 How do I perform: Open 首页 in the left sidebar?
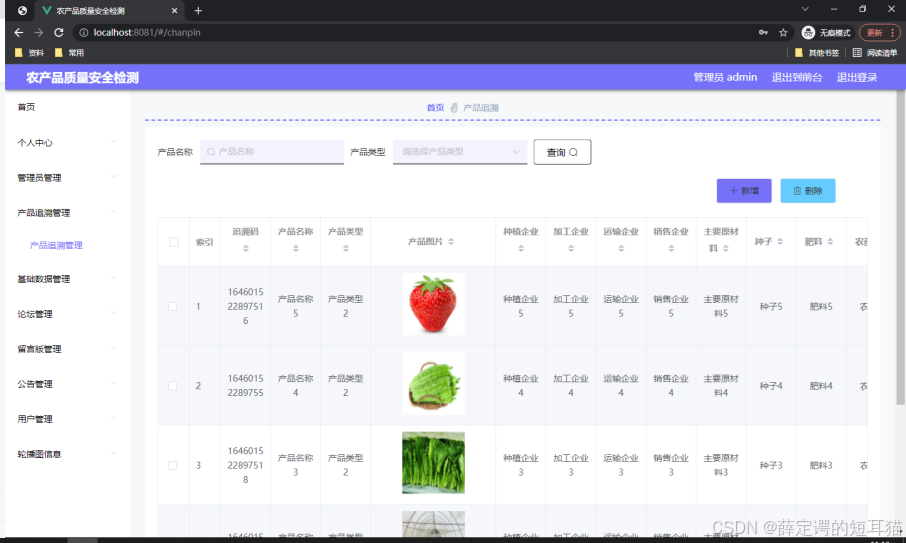click(x=26, y=107)
